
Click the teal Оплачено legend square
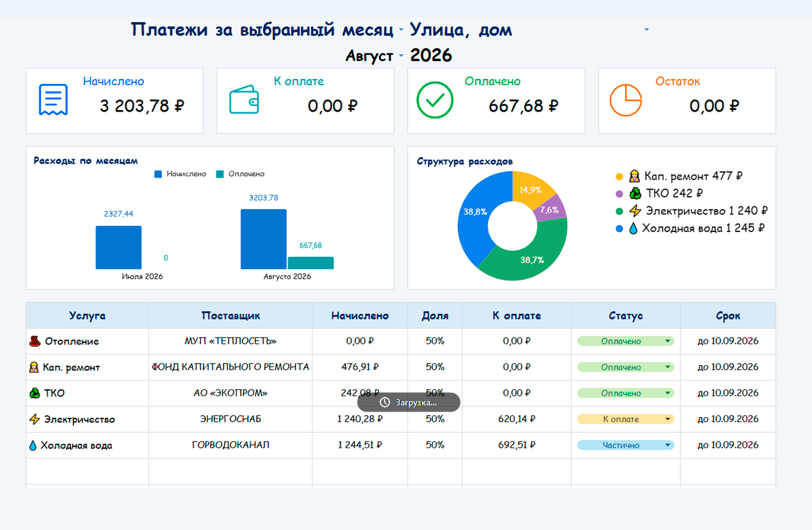[x=220, y=174]
